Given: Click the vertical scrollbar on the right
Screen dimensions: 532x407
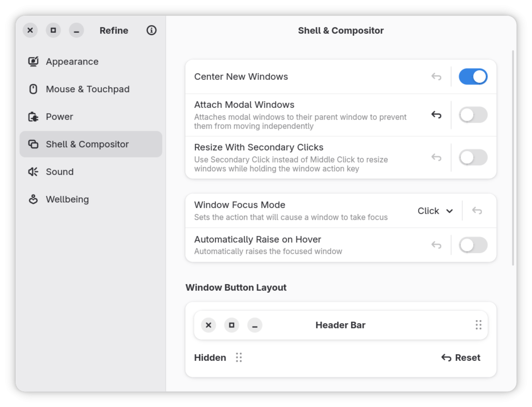Looking at the screenshot, I should 513,157.
